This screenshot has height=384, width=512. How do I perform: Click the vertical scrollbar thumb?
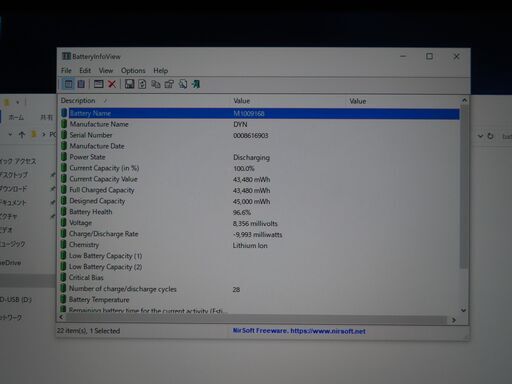point(463,186)
